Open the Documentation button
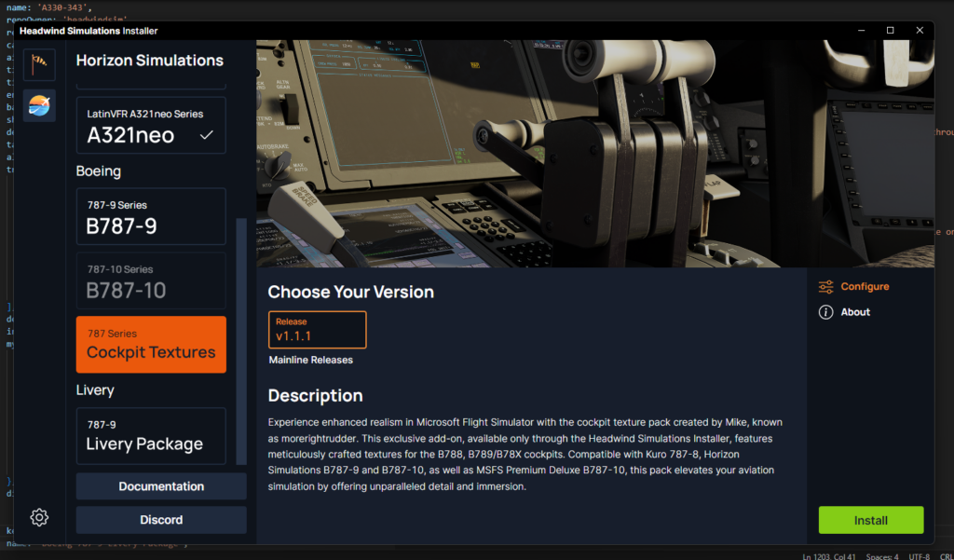The height and width of the screenshot is (560, 954). pos(161,486)
